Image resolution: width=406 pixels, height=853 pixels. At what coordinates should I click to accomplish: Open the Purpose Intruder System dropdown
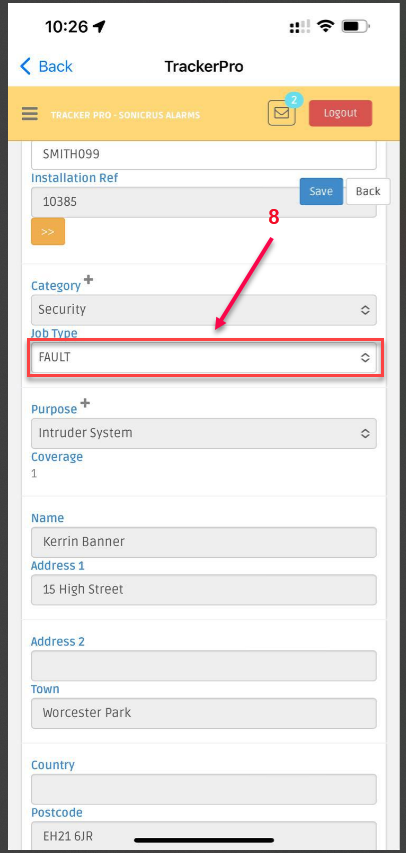(x=204, y=434)
